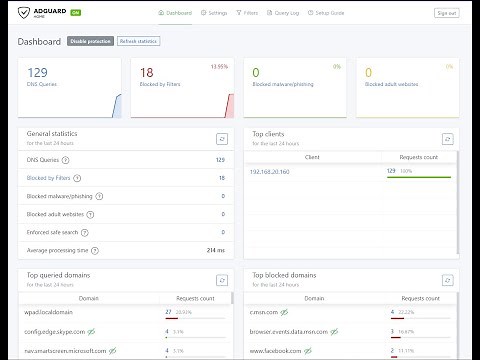Select the Blocked malware/phishing card
This screenshot has width=480, height=360.
pos(295,88)
